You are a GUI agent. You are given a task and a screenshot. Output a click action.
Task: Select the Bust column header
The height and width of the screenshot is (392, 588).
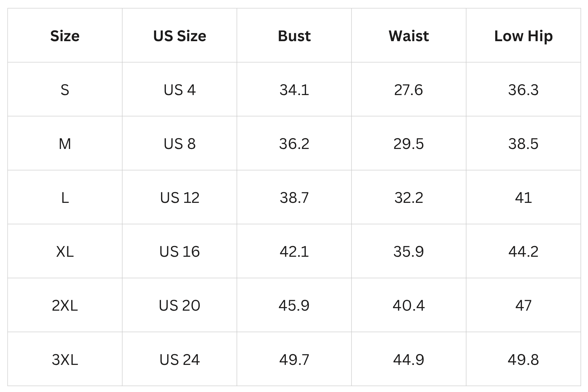pyautogui.click(x=294, y=36)
